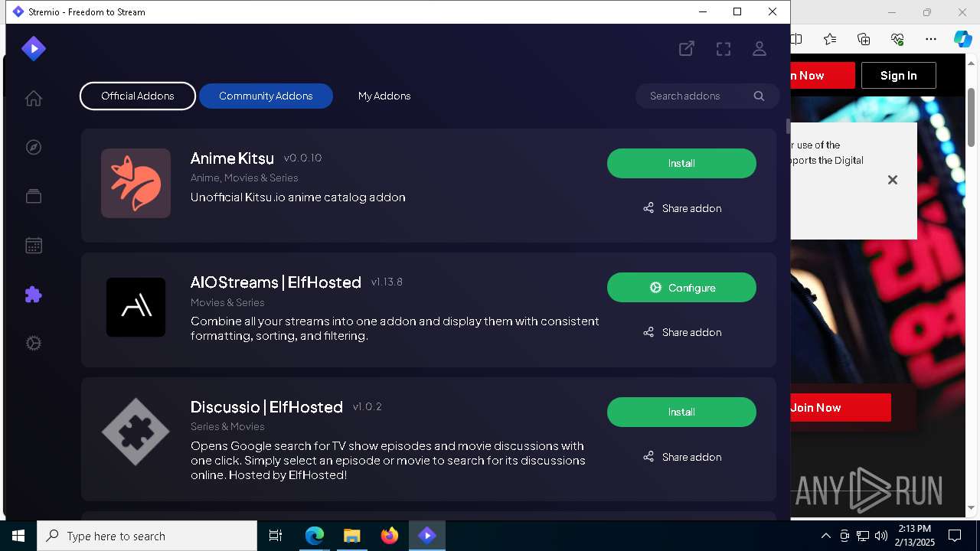Close the notice popup in browser window
This screenshot has width=980, height=551.
[x=892, y=180]
